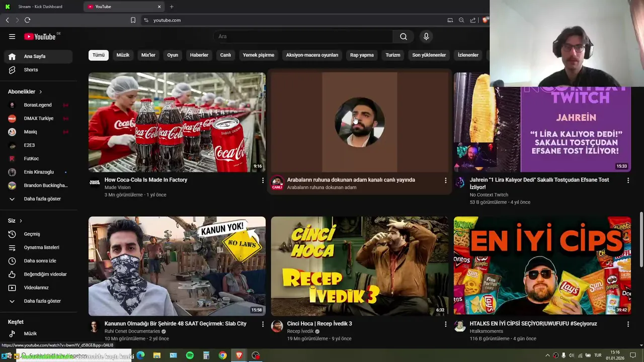644x362 pixels.
Task: Select the Oyun filter chip
Action: [x=173, y=55]
